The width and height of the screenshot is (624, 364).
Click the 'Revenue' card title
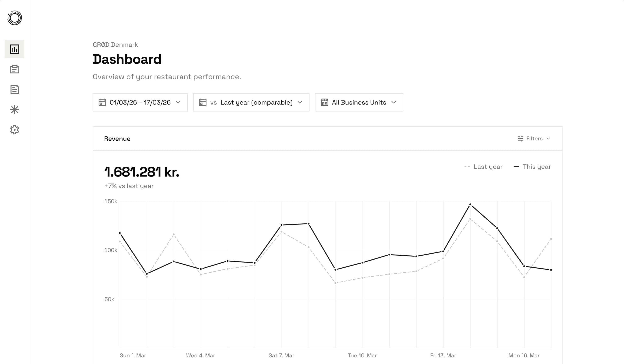[117, 139]
